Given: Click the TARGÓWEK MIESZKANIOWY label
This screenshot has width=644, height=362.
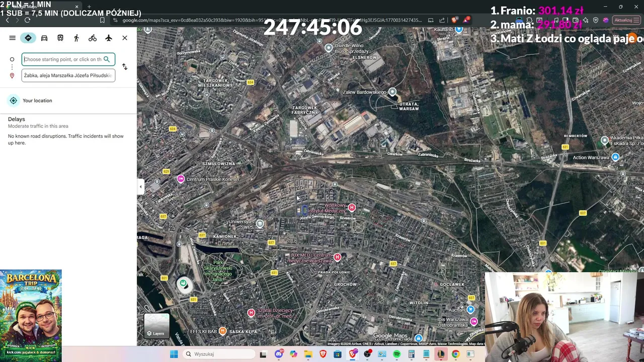Looking at the screenshot, I should coord(215,83).
